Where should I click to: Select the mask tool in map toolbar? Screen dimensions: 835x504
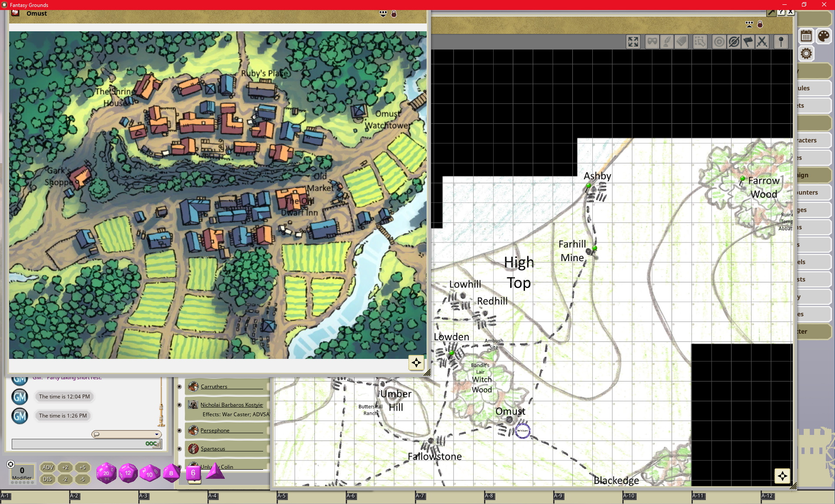[652, 42]
